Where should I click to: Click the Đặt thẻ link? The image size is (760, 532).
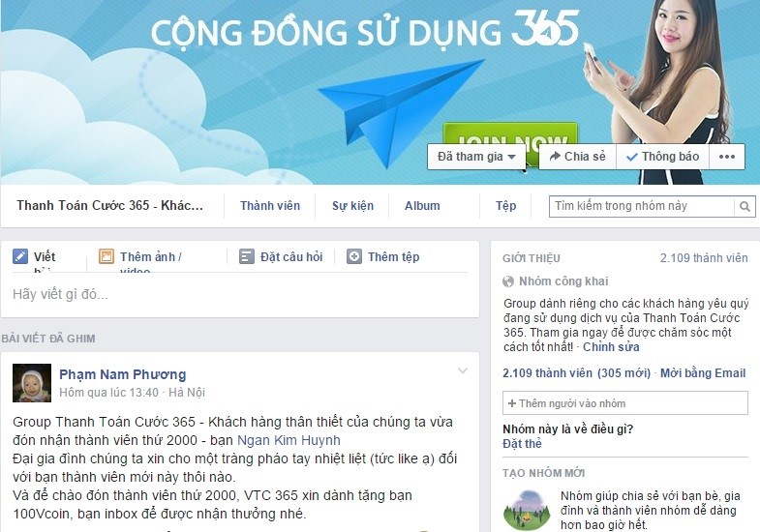(x=522, y=443)
